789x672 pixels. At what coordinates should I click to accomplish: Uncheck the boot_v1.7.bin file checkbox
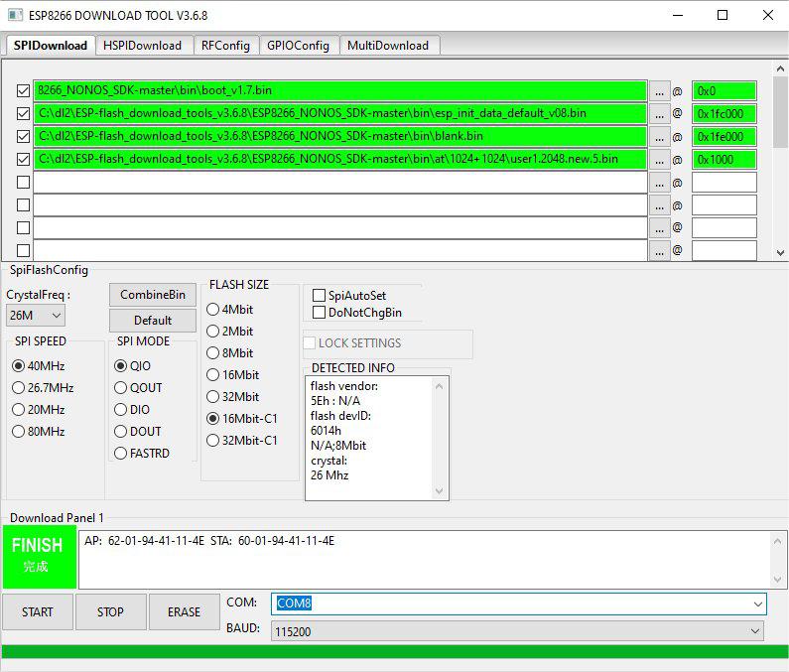point(23,91)
